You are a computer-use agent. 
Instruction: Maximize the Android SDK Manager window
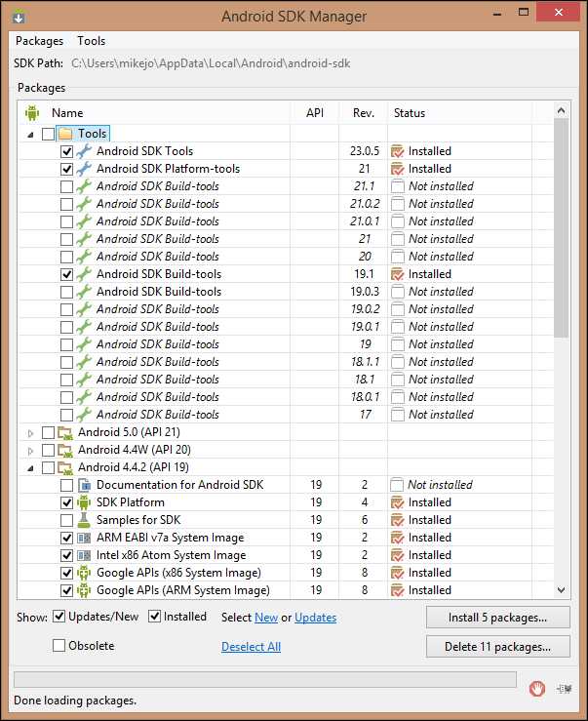[524, 13]
